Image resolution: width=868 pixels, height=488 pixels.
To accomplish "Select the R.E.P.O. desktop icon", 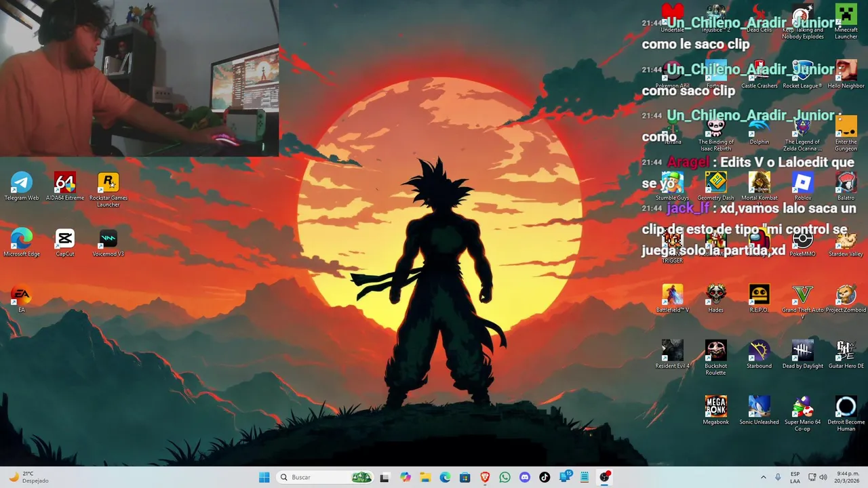I will pos(759,299).
